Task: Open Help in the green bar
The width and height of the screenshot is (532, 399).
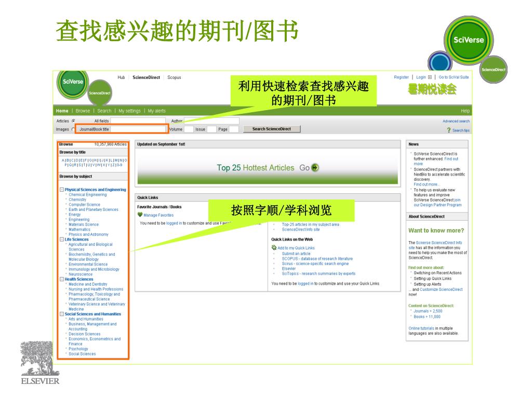Action: [465, 111]
